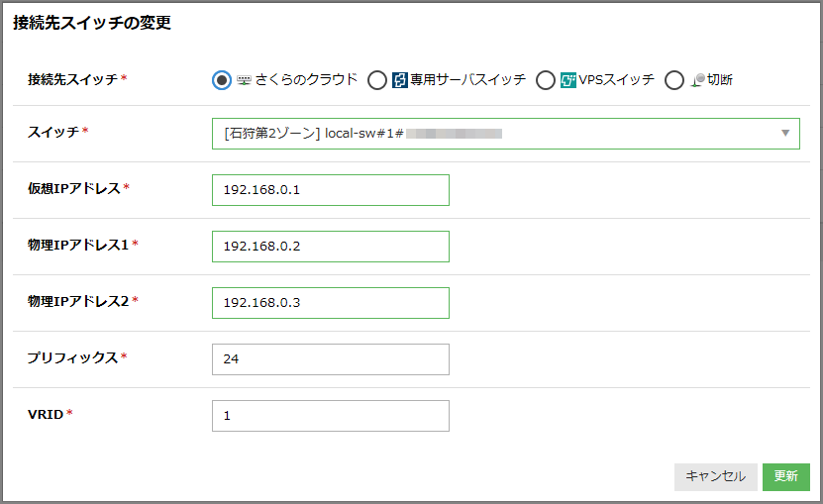823x504 pixels.
Task: Click the Sakura Cloud switch icon
Action: pyautogui.click(x=245, y=80)
